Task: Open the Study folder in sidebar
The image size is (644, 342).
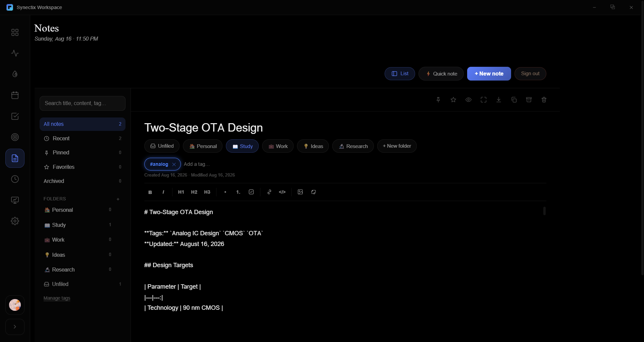Action: tap(78, 225)
